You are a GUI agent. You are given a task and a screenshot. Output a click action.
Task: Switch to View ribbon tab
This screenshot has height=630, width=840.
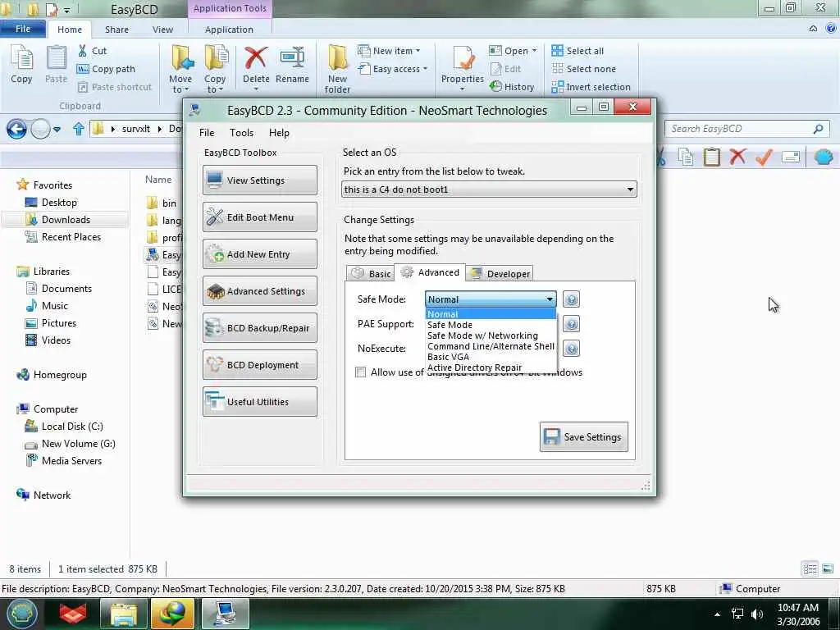click(163, 30)
